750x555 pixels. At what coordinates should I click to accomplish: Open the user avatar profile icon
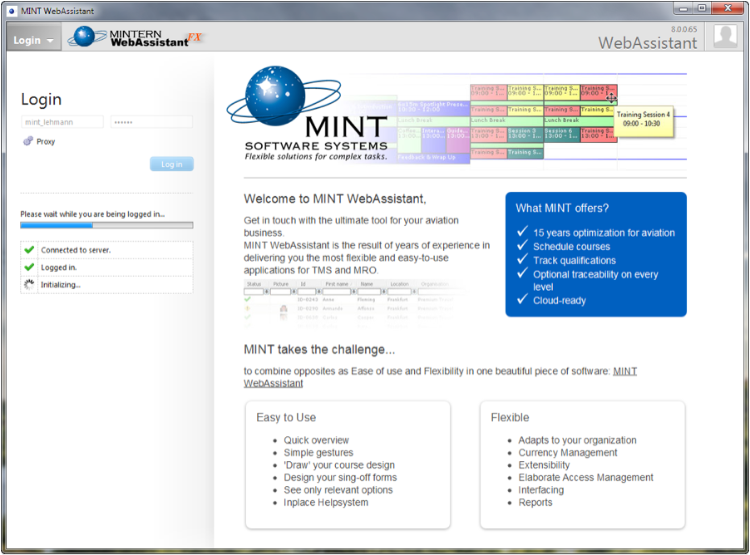tap(725, 36)
